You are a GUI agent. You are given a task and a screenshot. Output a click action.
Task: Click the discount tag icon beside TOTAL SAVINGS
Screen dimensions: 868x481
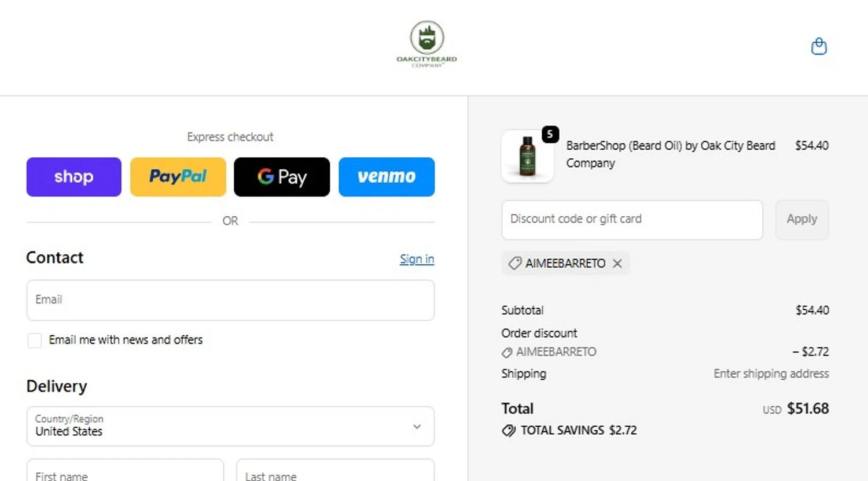(509, 431)
